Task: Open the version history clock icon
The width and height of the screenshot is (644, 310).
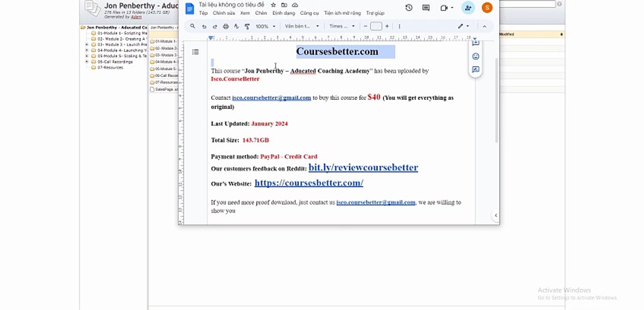Action: click(x=409, y=7)
